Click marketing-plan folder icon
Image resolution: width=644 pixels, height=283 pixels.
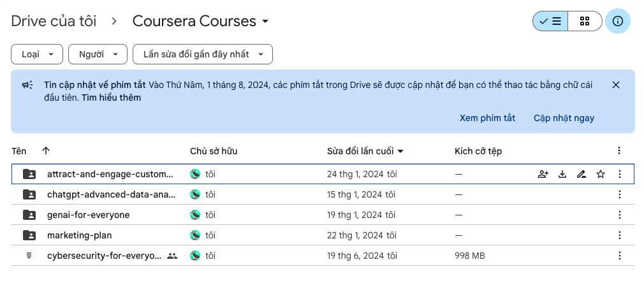click(x=29, y=235)
